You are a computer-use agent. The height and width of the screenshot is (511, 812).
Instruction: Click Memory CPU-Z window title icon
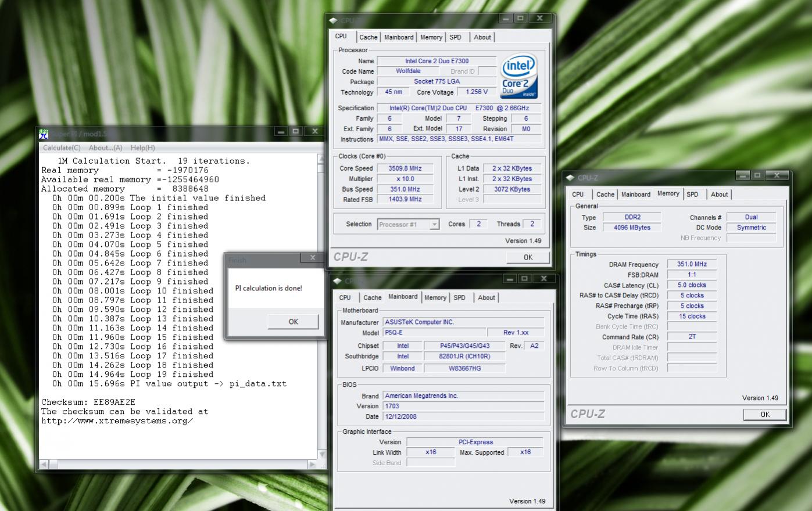tap(570, 178)
